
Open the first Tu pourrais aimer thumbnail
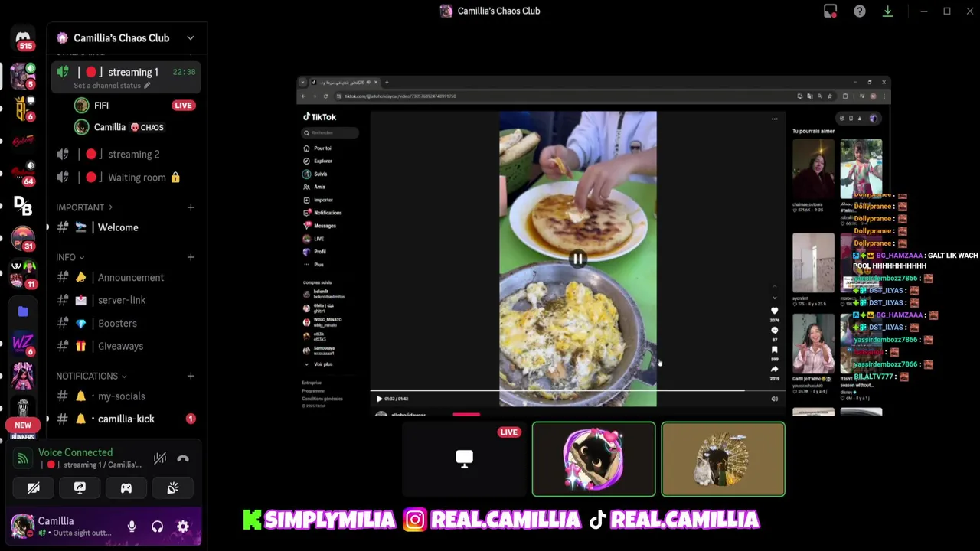[813, 168]
